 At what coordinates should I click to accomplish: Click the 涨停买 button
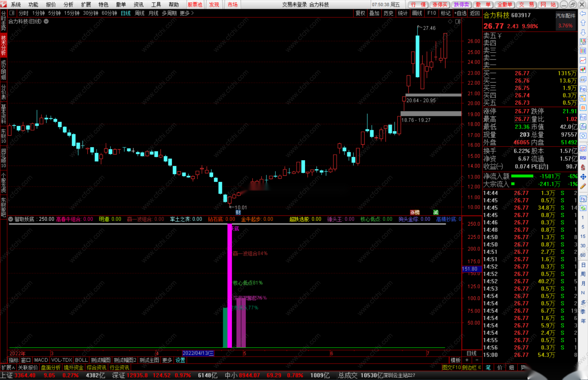[440, 4]
